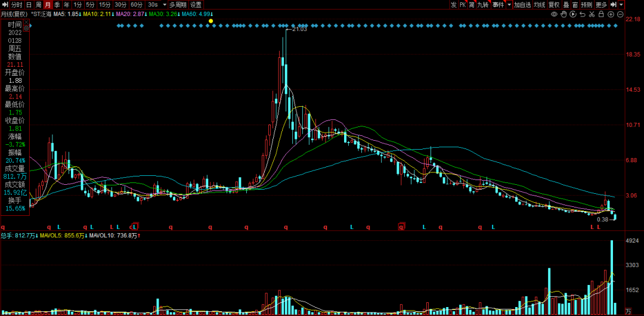
Task: Collapse the left panel with the arrow icon
Action: pyautogui.click(x=5, y=5)
